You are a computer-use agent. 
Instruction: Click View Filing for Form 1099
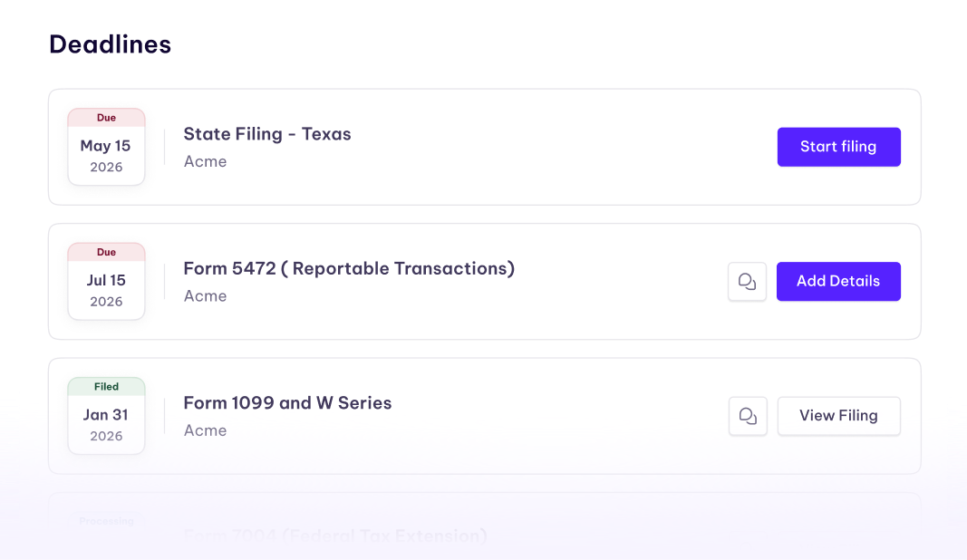tap(838, 416)
